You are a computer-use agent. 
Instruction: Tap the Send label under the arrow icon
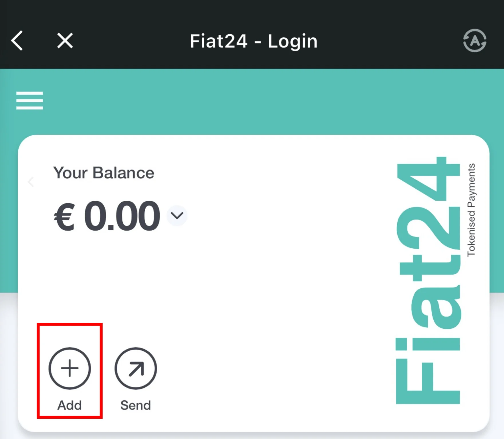(136, 405)
